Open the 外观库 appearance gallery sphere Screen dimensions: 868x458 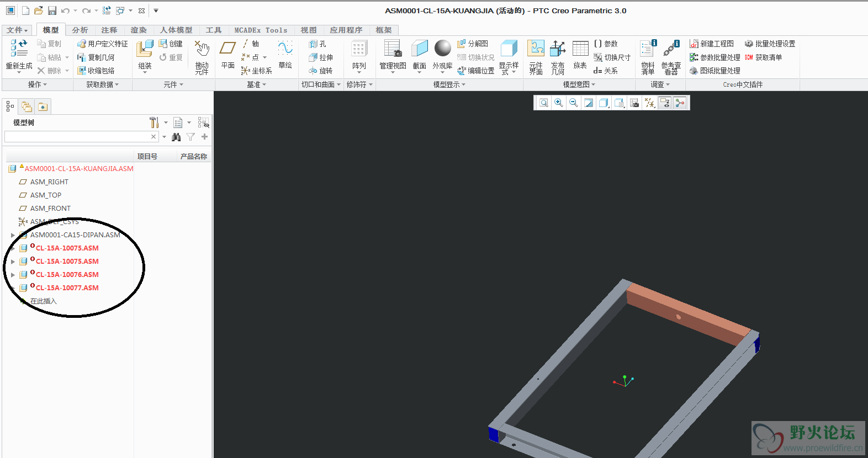point(442,49)
